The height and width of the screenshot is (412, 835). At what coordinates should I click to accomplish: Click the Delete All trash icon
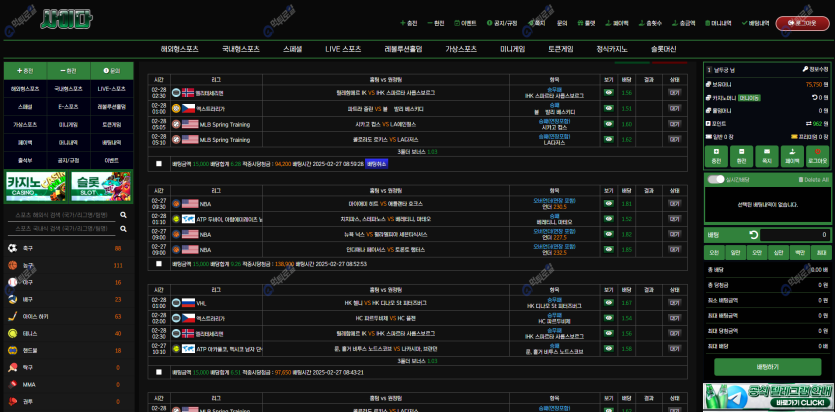click(x=798, y=179)
